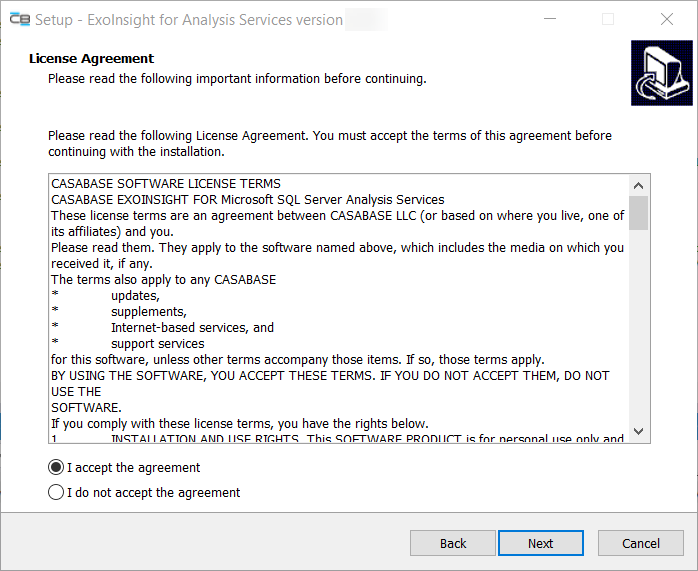The image size is (698, 571).
Task: Click the empty scrollbar track below the thumb
Action: (638, 330)
